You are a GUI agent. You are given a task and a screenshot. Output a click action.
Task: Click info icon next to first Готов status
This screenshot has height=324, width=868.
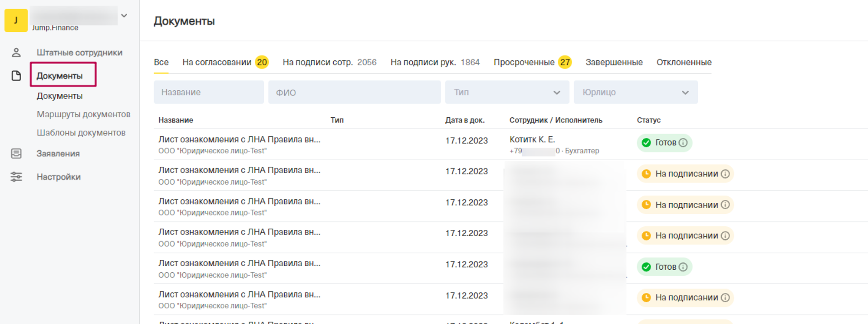point(683,143)
